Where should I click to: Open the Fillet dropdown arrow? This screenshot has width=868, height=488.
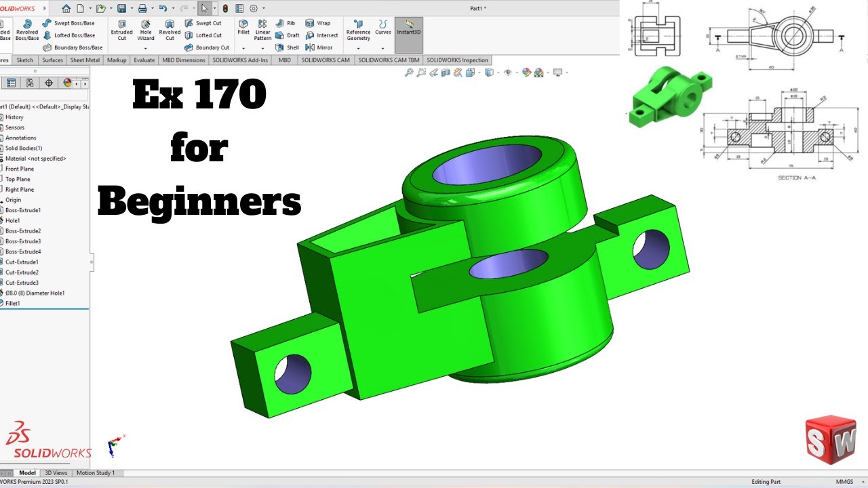tap(243, 48)
